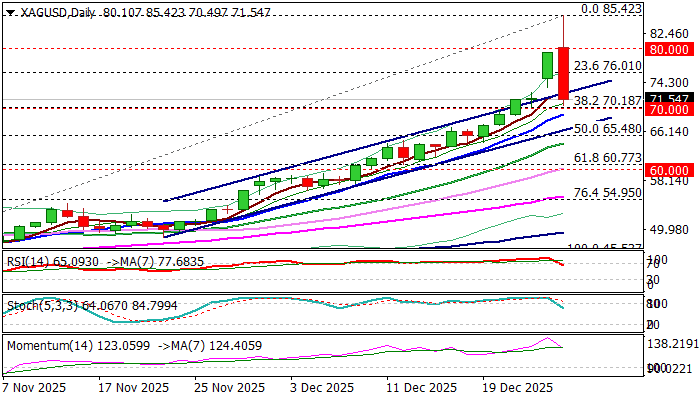This screenshot has width=700, height=400.
Task: Click the XAGUSD,Daily chart title
Action: [55, 8]
